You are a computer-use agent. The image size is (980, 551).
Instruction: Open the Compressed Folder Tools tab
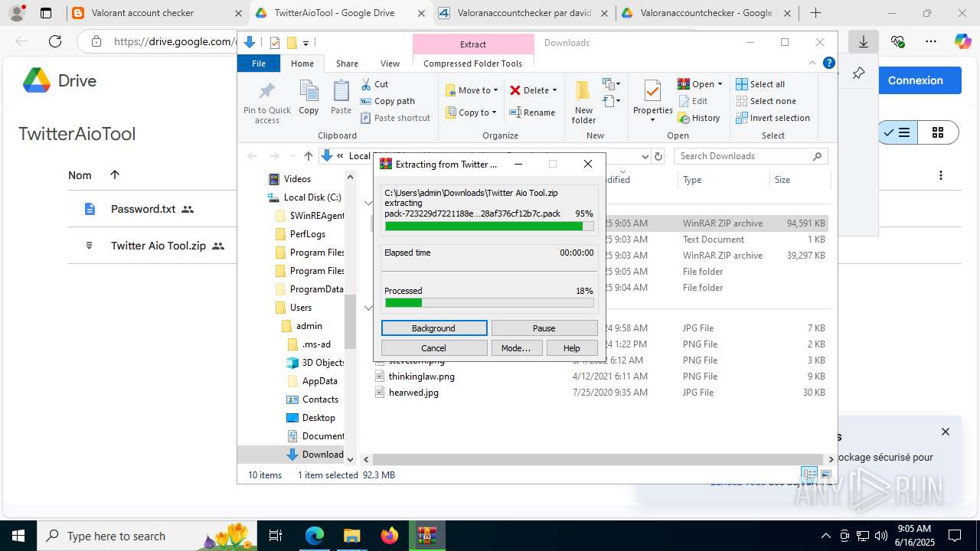coord(472,64)
